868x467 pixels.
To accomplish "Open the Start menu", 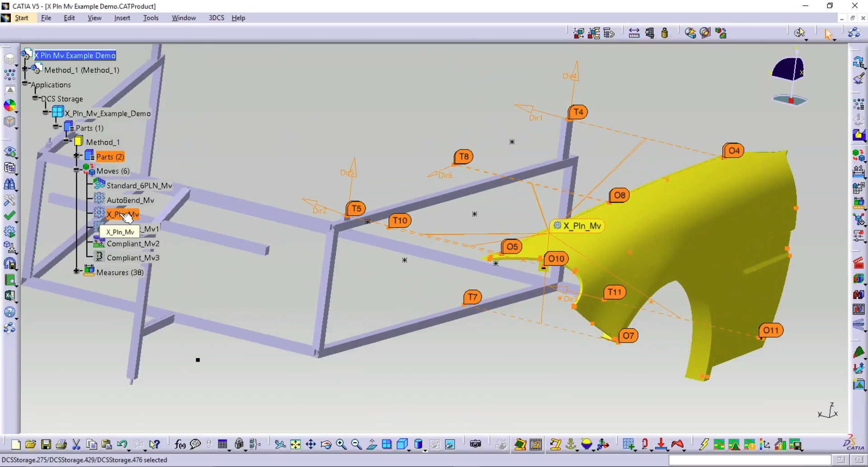I will pos(22,18).
